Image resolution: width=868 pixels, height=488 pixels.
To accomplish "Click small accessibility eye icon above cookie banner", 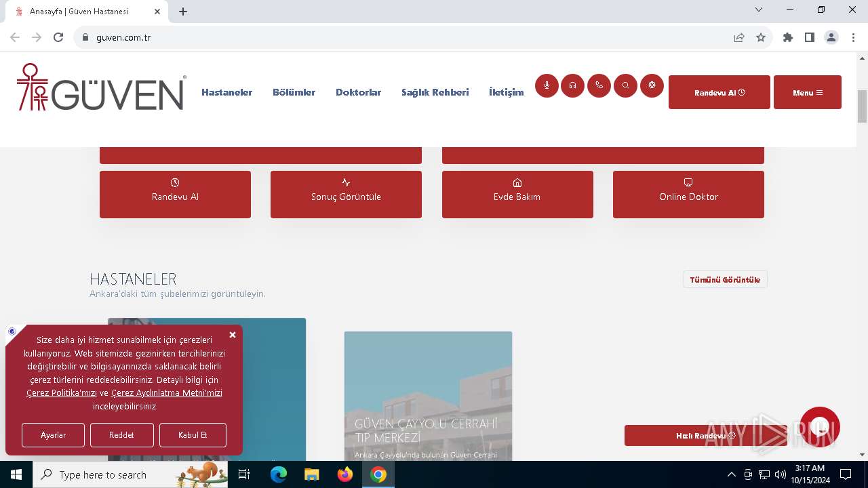I will [x=12, y=331].
